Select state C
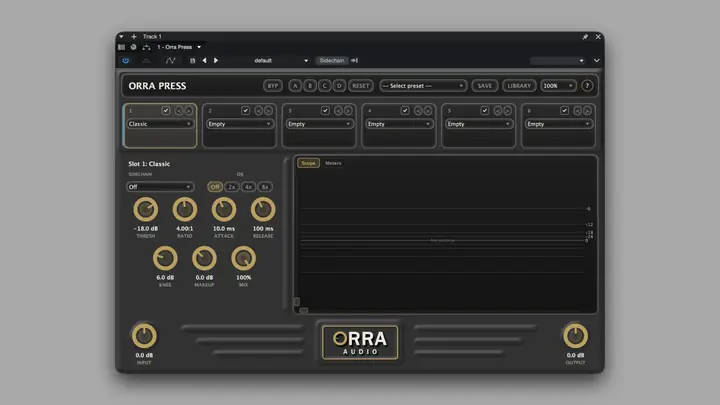 325,86
